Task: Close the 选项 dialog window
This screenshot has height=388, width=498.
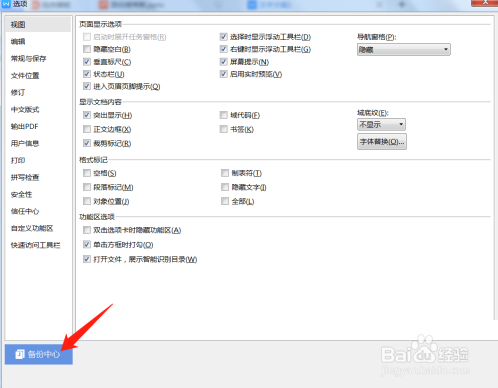Action: [485, 3]
